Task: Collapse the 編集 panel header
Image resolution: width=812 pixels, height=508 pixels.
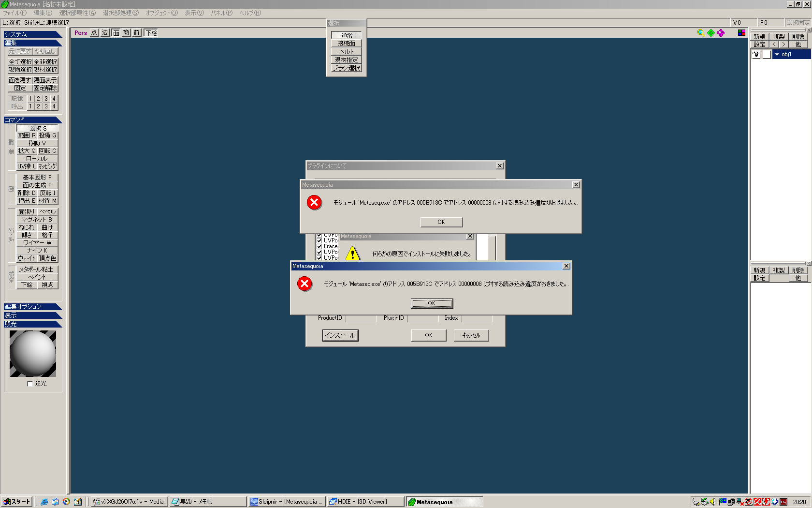Action: tap(33, 43)
